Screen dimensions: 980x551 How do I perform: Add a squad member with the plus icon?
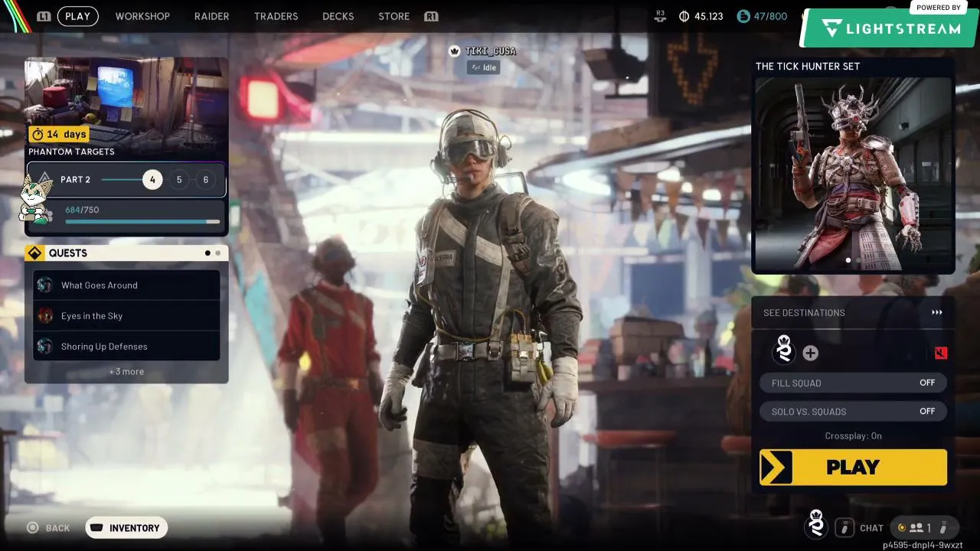point(810,353)
